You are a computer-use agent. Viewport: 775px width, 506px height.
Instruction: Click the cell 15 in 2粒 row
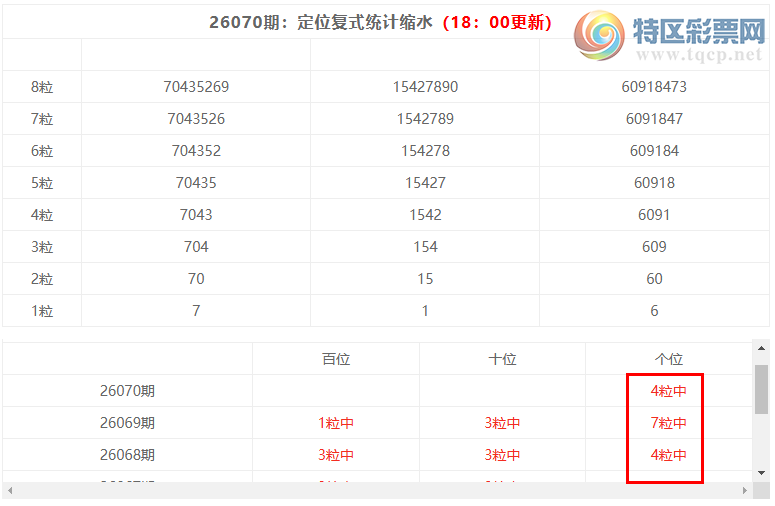point(425,279)
